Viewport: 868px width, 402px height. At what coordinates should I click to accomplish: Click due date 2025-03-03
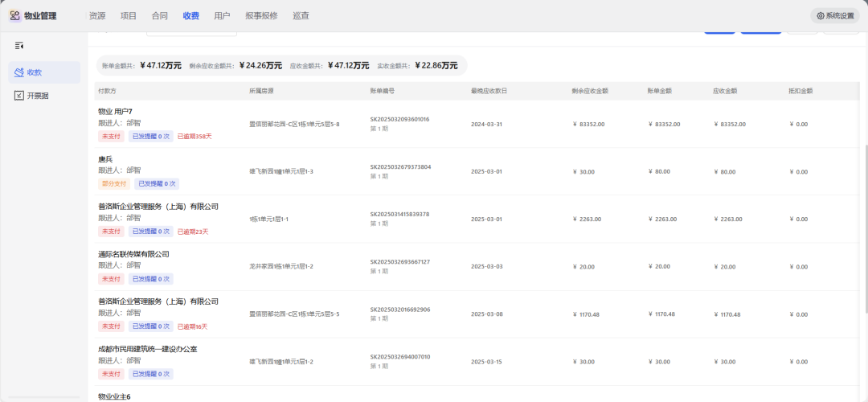486,267
